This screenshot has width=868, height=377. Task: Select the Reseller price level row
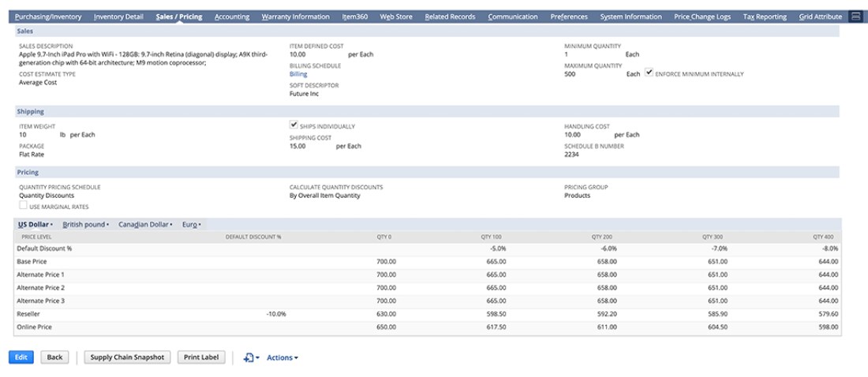point(428,314)
